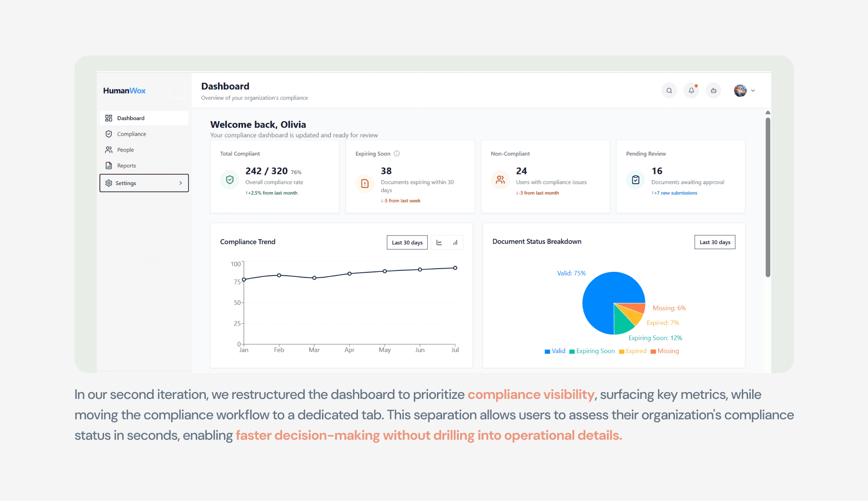This screenshot has width=868, height=501.
Task: Click the Expiring Soon info icon
Action: click(397, 153)
